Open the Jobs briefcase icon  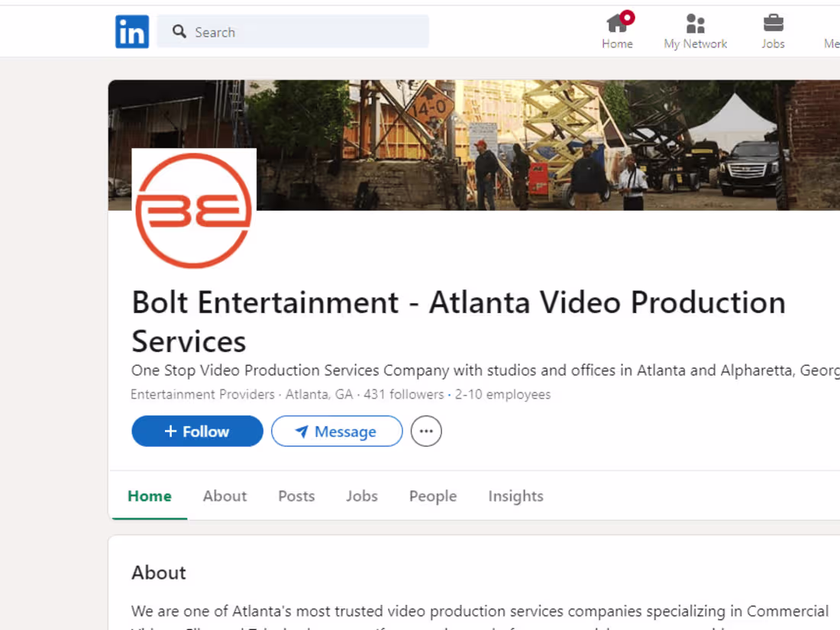(773, 23)
